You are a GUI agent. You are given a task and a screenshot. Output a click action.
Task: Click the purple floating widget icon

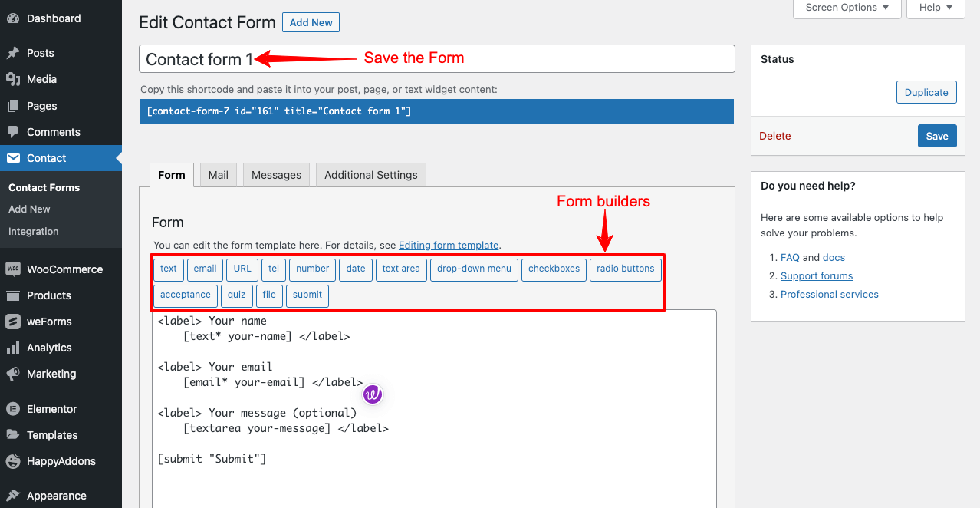tap(373, 394)
